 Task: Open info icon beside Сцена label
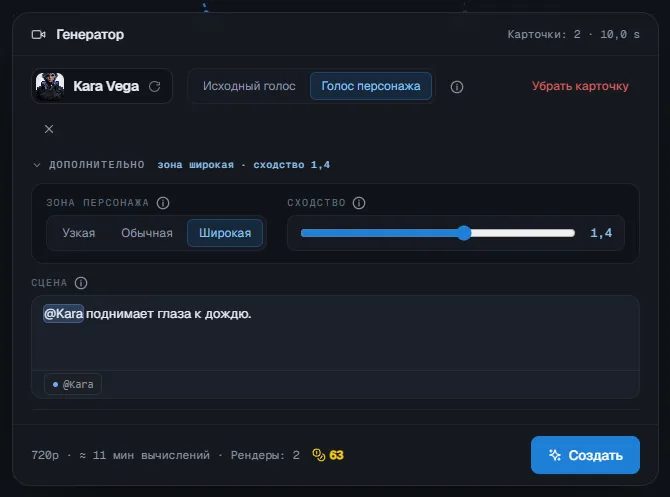[81, 283]
